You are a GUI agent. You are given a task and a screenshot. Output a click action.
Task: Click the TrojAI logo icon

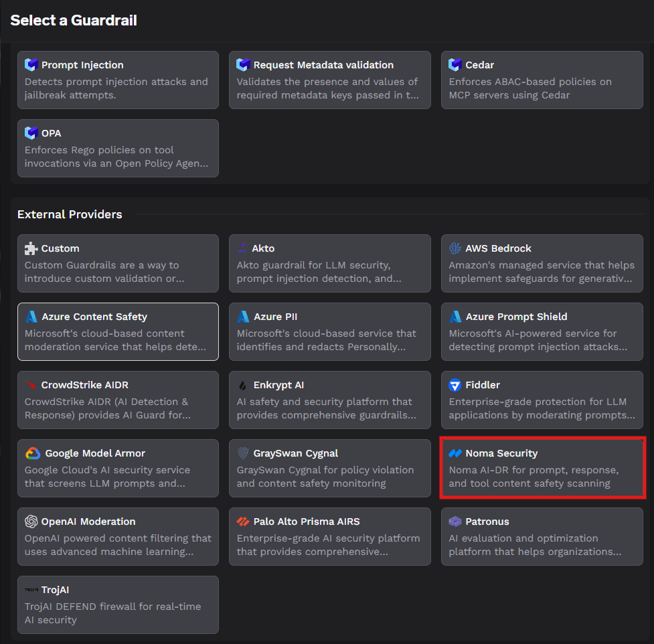pyautogui.click(x=31, y=590)
